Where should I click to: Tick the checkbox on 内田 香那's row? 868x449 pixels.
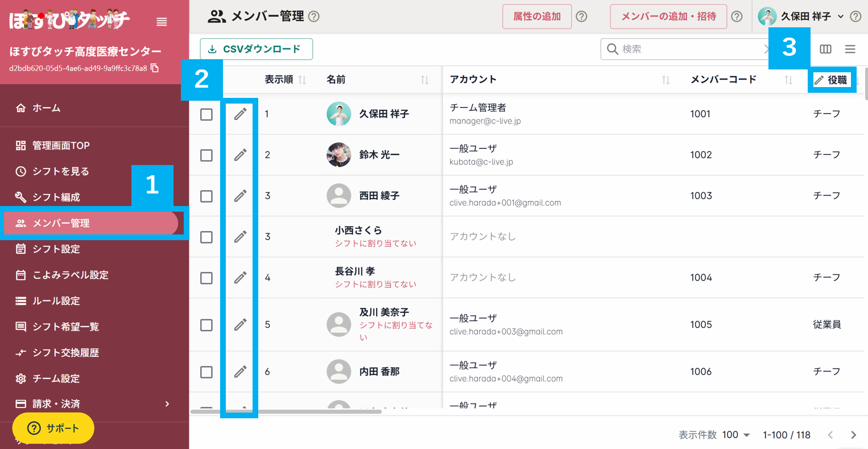(x=205, y=371)
